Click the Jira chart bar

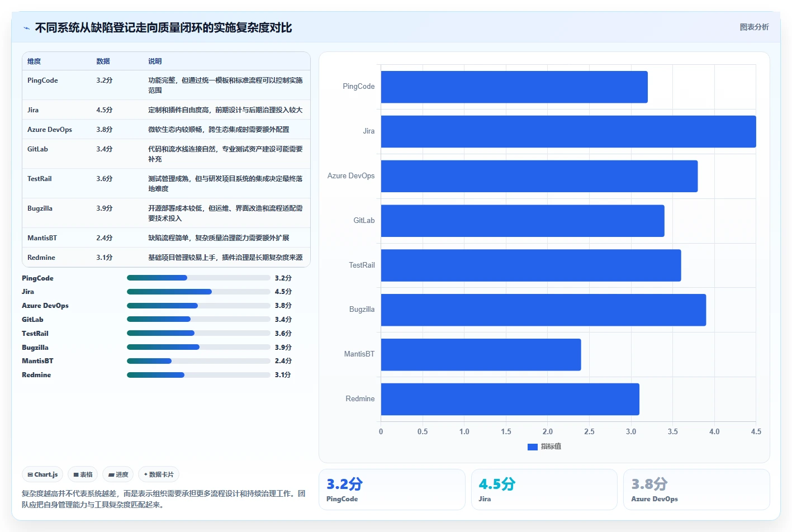click(x=568, y=131)
